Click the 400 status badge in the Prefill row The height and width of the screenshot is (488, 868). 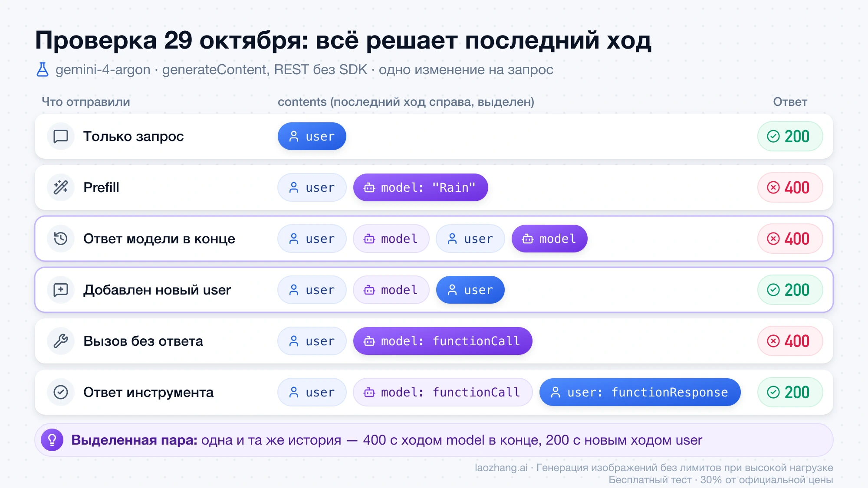[790, 187]
